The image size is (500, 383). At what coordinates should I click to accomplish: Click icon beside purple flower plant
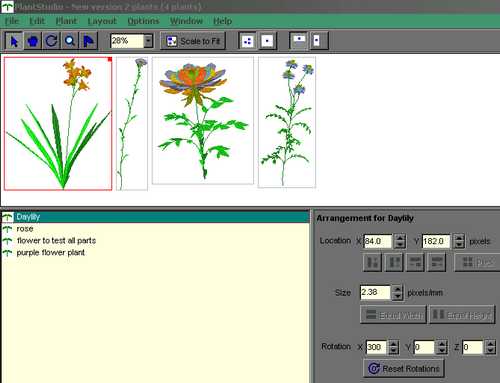pyautogui.click(x=7, y=253)
